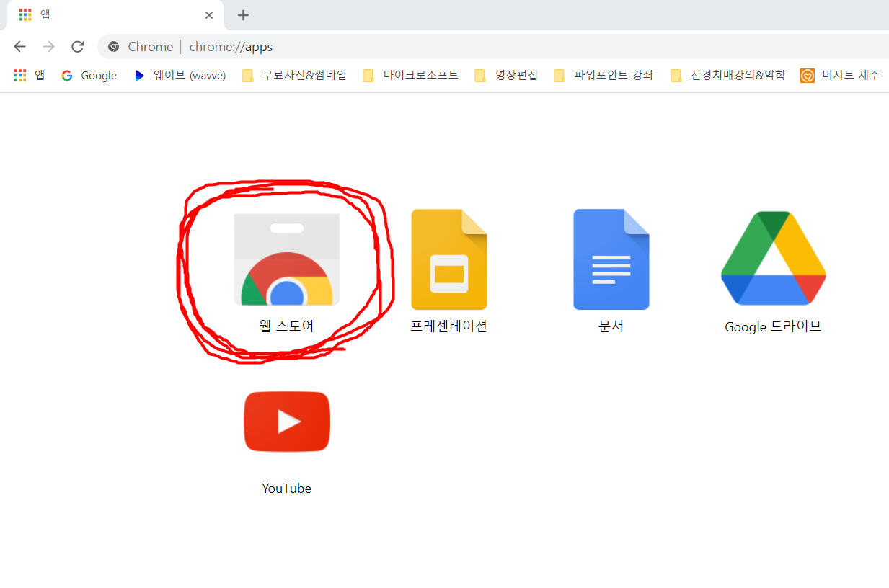Screen dimensions: 889x588
Task: Open the 웨이브 (wavve) bookmark
Action: click(180, 75)
